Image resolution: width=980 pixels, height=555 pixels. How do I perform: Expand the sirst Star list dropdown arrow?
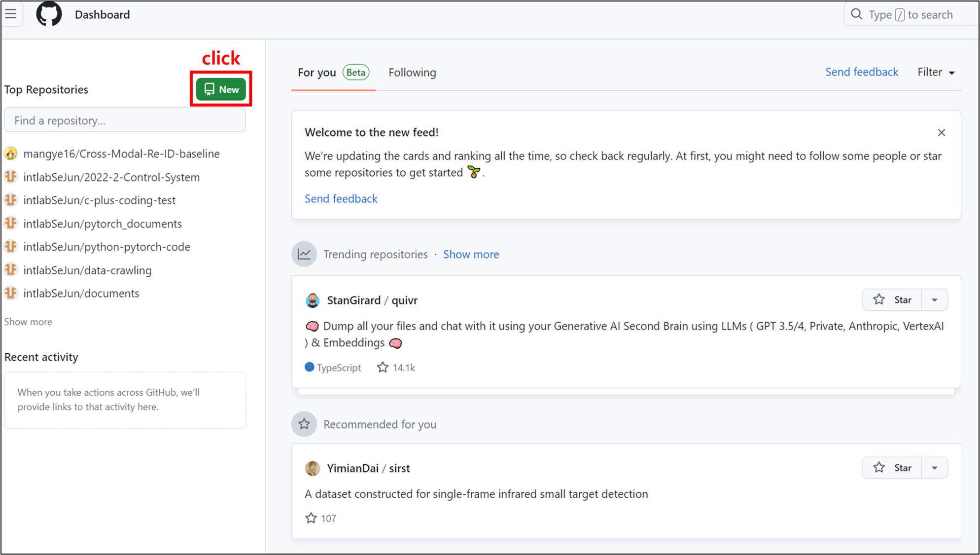(x=935, y=468)
